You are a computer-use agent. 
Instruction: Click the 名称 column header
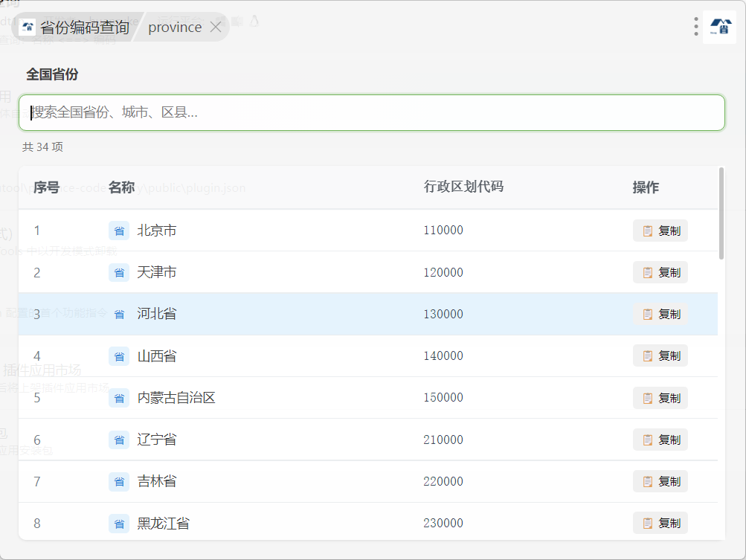pyautogui.click(x=121, y=187)
